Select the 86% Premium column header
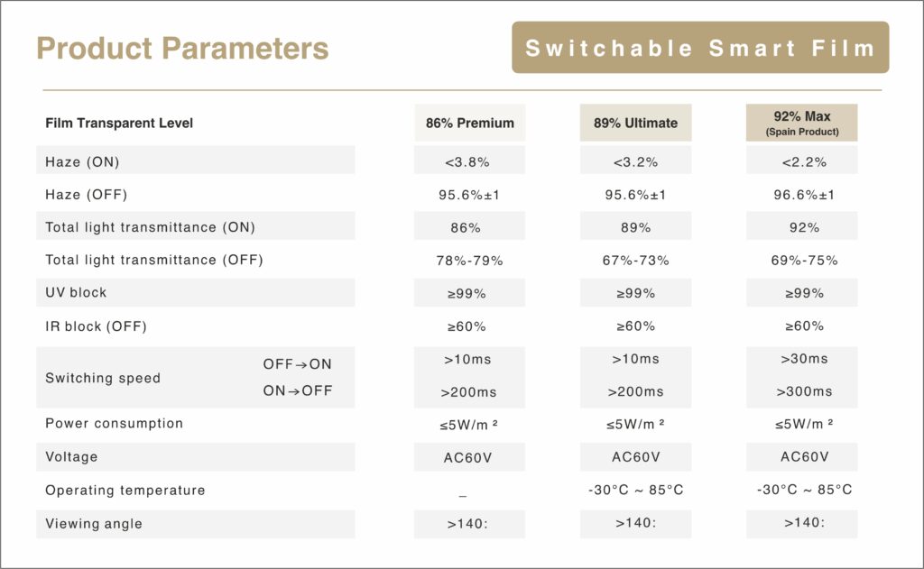This screenshot has height=569, width=924. (x=469, y=123)
